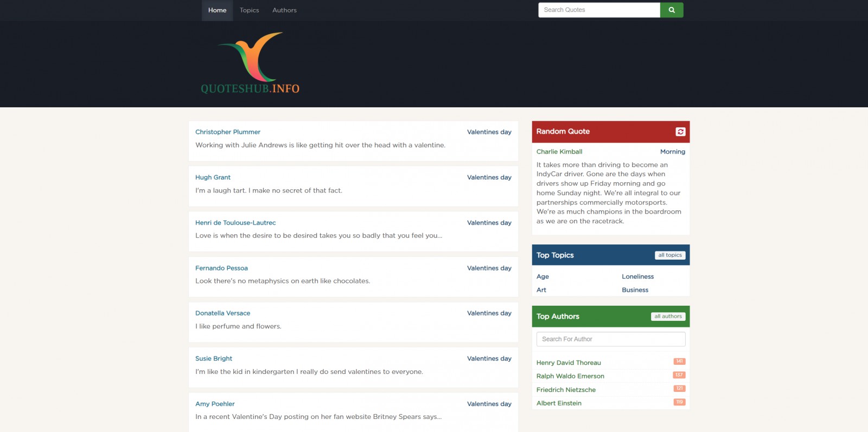Open Charlie Kimball in Random Quote
The image size is (868, 432).
click(x=559, y=152)
